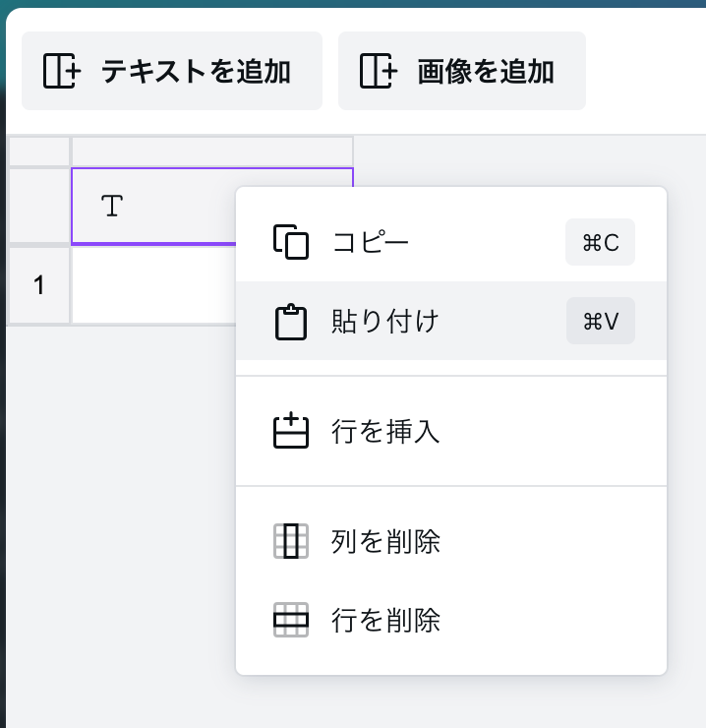706x728 pixels.
Task: Select row header number 1
Action: pos(38,285)
